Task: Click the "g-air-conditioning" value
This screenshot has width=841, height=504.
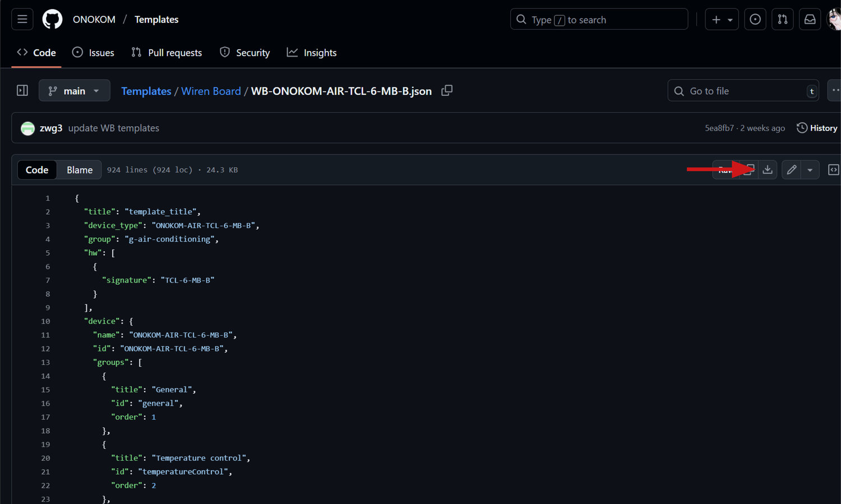Action: tap(169, 239)
